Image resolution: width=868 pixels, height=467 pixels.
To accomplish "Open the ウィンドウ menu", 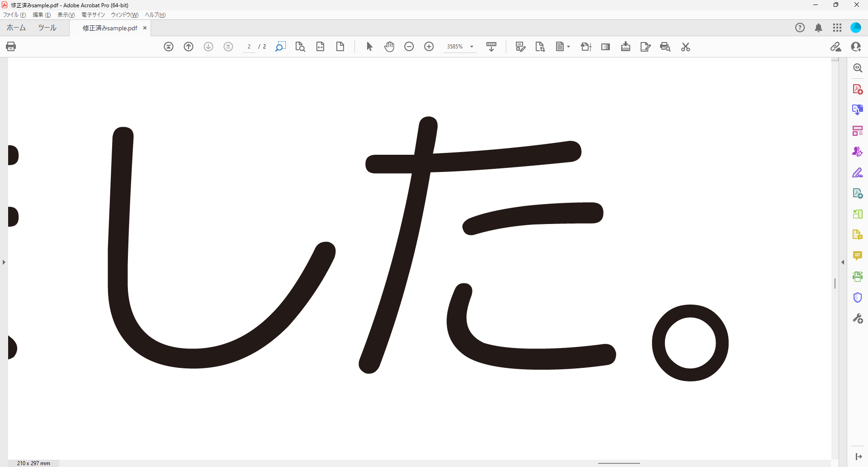I will coord(125,15).
